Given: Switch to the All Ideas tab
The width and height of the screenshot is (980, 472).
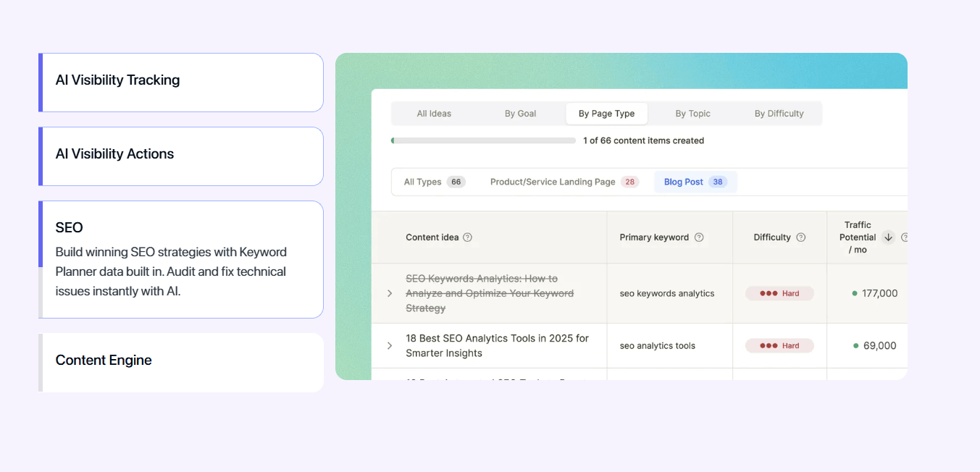Looking at the screenshot, I should tap(434, 114).
